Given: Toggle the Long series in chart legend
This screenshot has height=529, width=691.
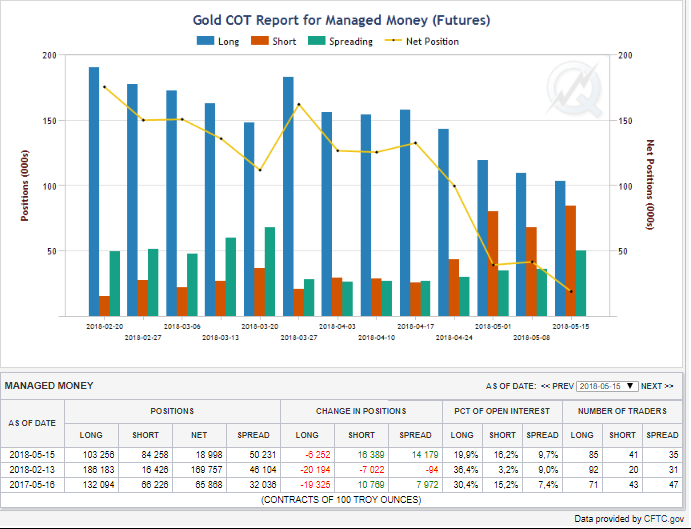Looking at the screenshot, I should [218, 41].
